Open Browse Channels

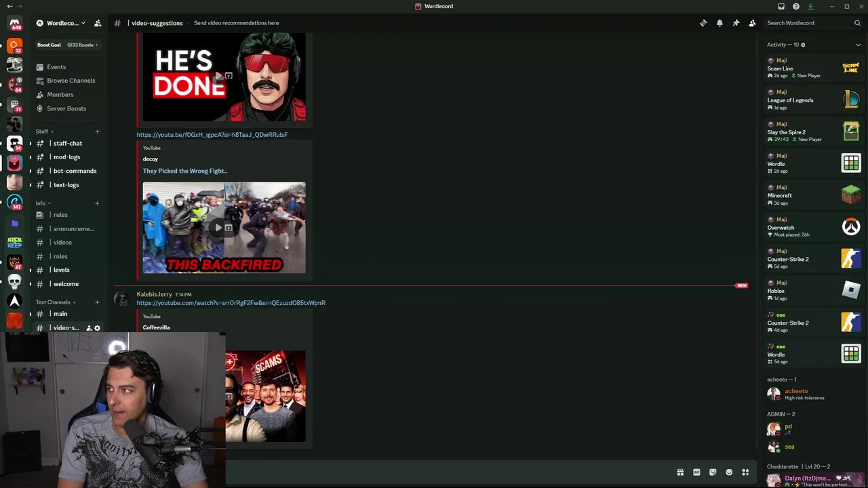pos(69,81)
